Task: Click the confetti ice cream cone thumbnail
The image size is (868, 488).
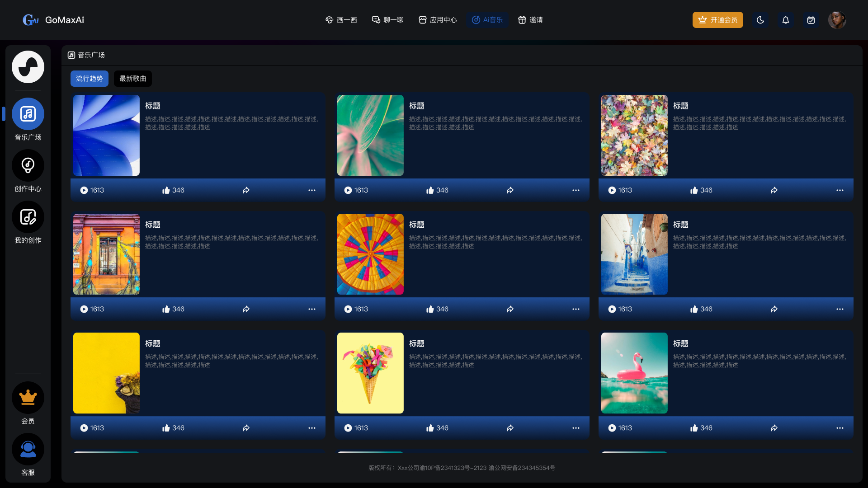Action: point(370,373)
